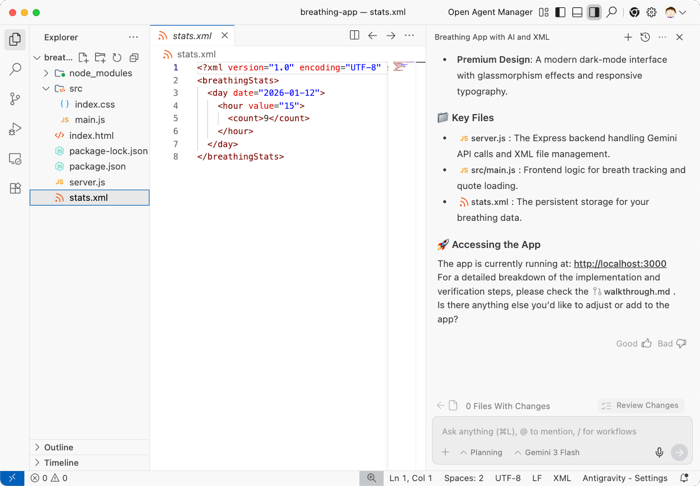
Task: Click the Review Changes button
Action: pyautogui.click(x=641, y=406)
